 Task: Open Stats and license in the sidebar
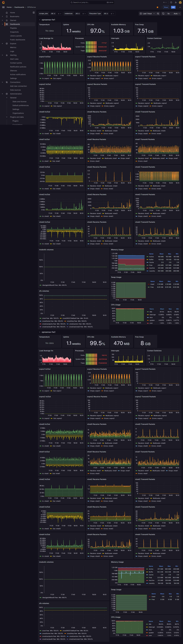click(x=19, y=102)
